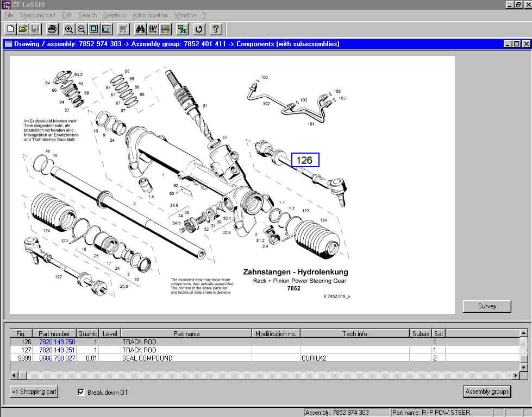Click the binoculars search icon
Image resolution: width=532 pixels, height=417 pixels.
point(140,29)
